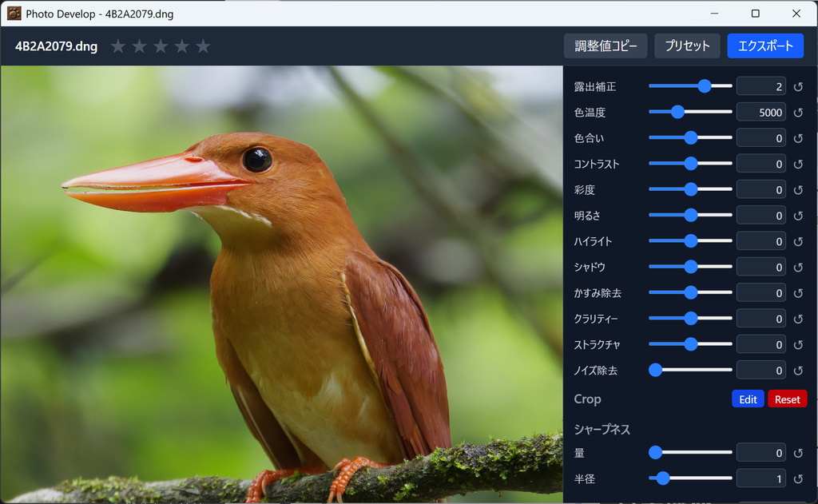
Task: Select the シャープネス 量 value field
Action: pos(760,452)
